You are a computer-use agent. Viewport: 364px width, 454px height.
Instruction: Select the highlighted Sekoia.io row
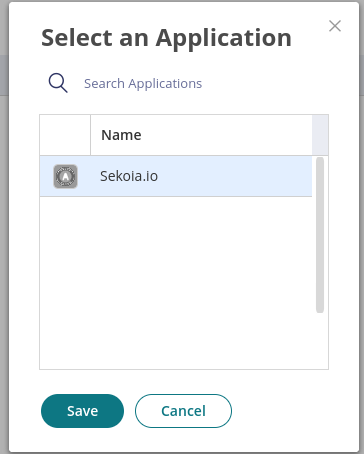click(x=176, y=176)
